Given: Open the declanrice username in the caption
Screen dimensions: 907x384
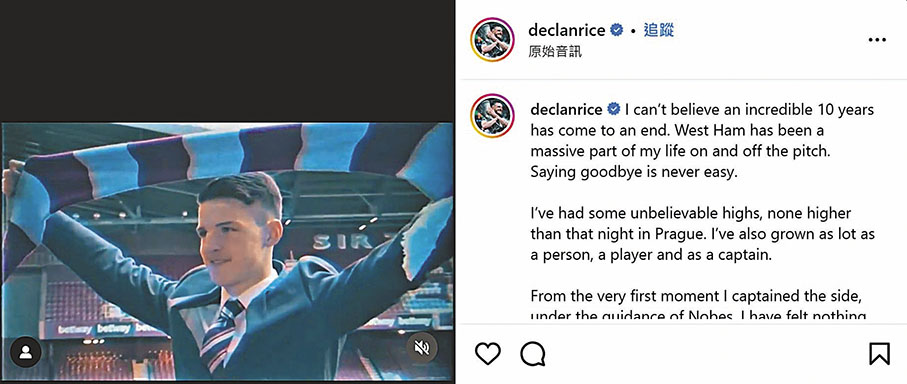Looking at the screenshot, I should pos(567,109).
